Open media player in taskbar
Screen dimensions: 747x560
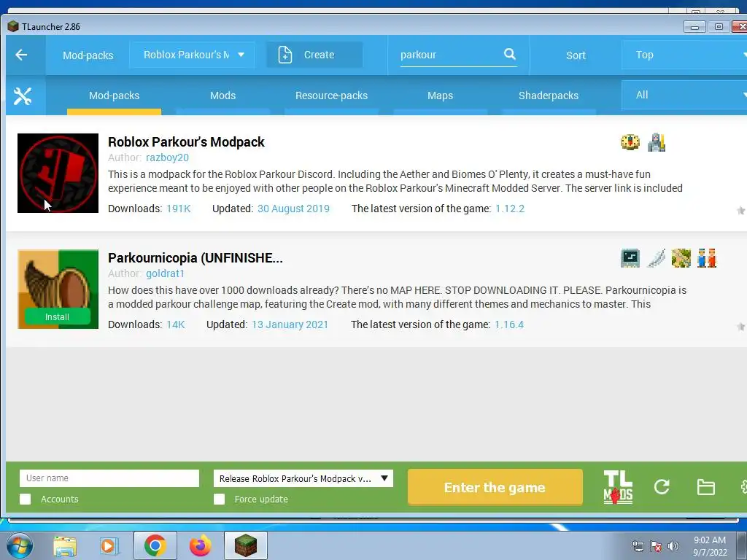[109, 546]
